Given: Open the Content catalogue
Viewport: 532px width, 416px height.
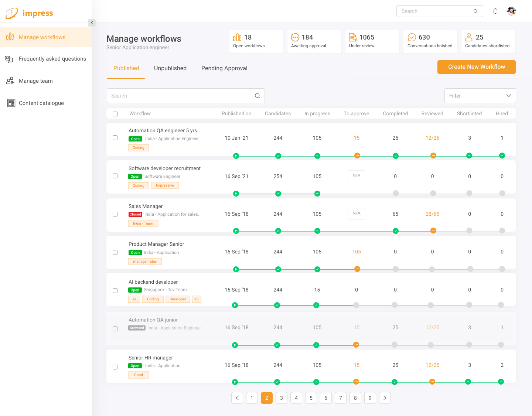Looking at the screenshot, I should pyautogui.click(x=41, y=103).
